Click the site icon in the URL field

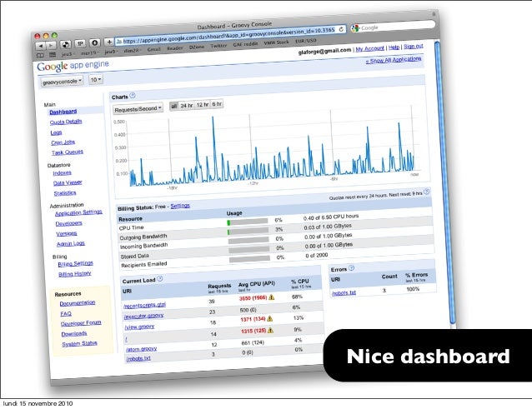tap(118, 42)
